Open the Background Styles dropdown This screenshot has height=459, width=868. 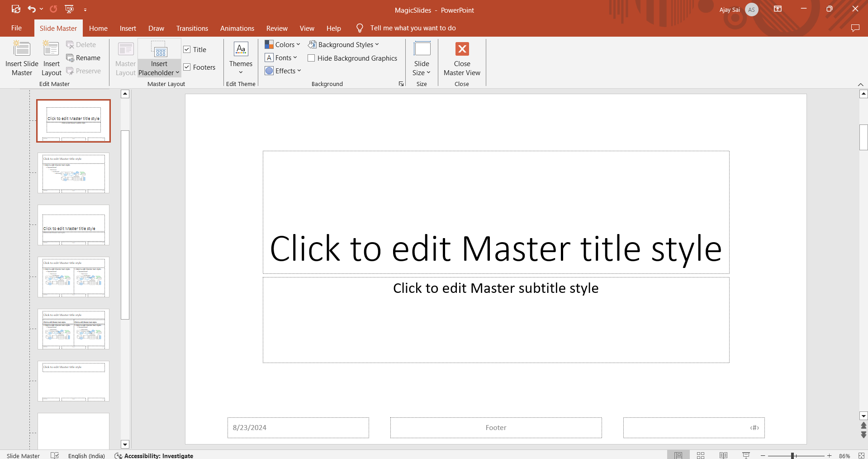coord(344,45)
